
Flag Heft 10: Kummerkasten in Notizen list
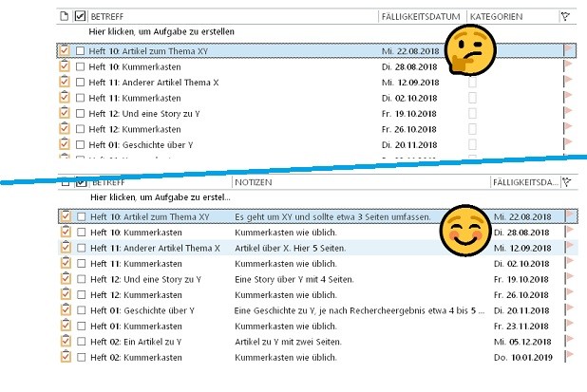(x=570, y=232)
